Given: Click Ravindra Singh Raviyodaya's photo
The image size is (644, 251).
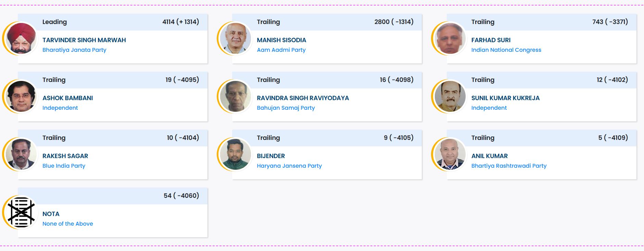Looking at the screenshot, I should point(236,96).
